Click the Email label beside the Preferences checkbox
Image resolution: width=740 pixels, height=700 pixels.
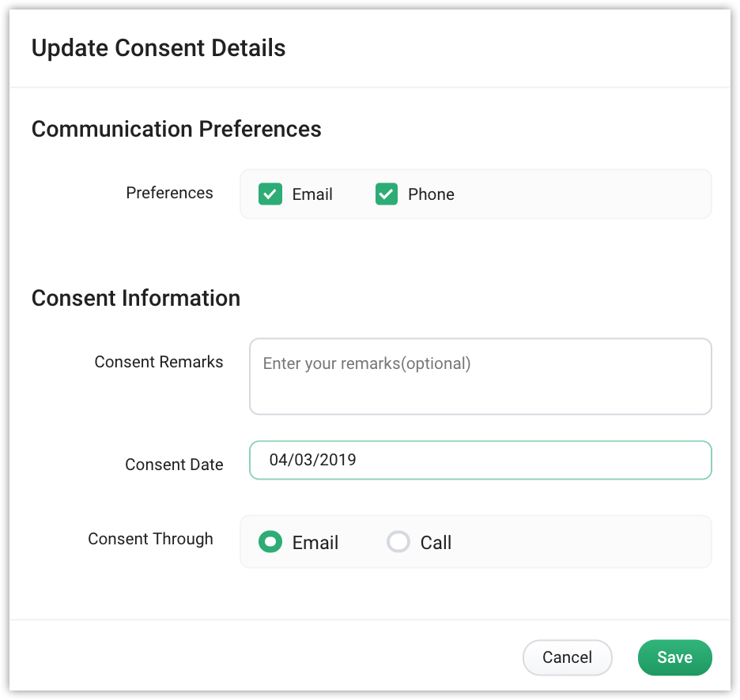312,194
